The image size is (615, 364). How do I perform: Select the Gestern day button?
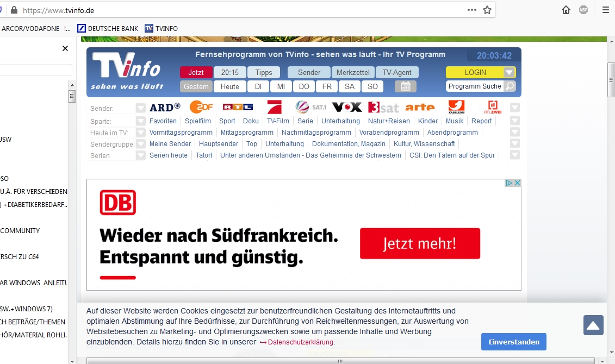[196, 86]
